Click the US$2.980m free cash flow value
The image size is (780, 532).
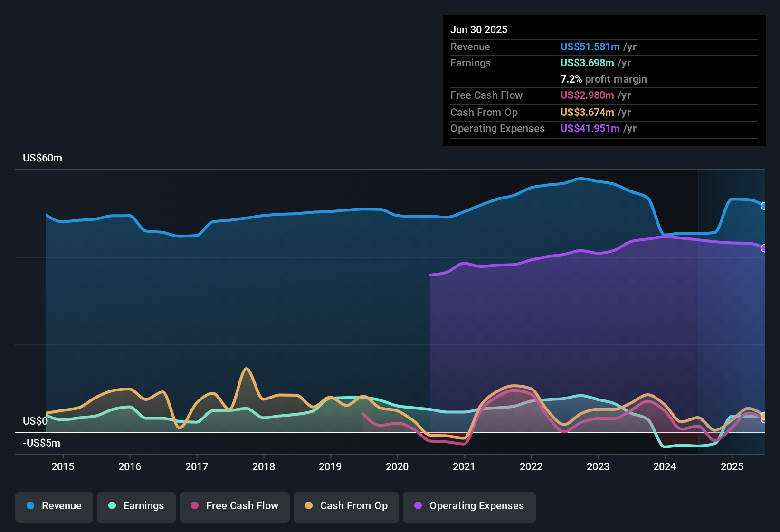pos(587,95)
